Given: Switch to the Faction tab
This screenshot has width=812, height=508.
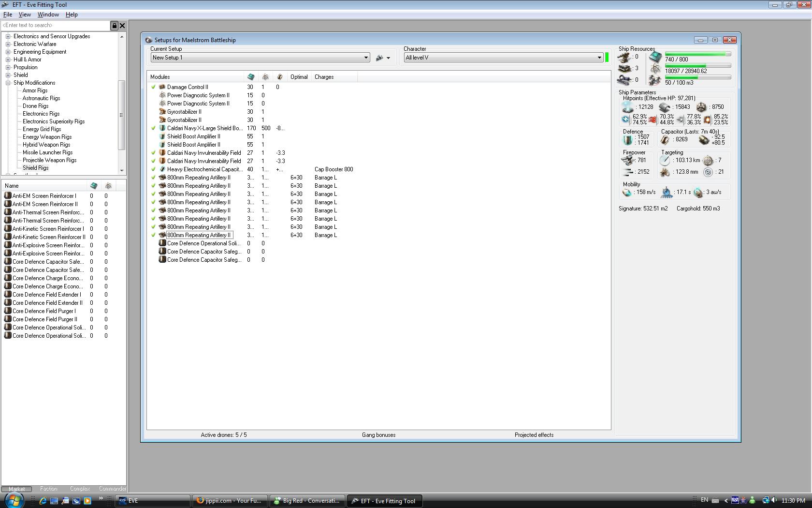Looking at the screenshot, I should (x=49, y=489).
